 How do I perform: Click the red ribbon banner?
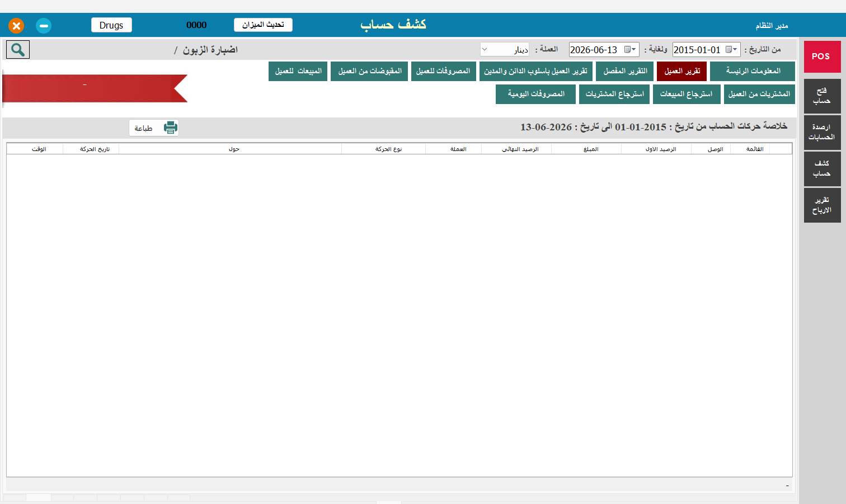coord(95,88)
